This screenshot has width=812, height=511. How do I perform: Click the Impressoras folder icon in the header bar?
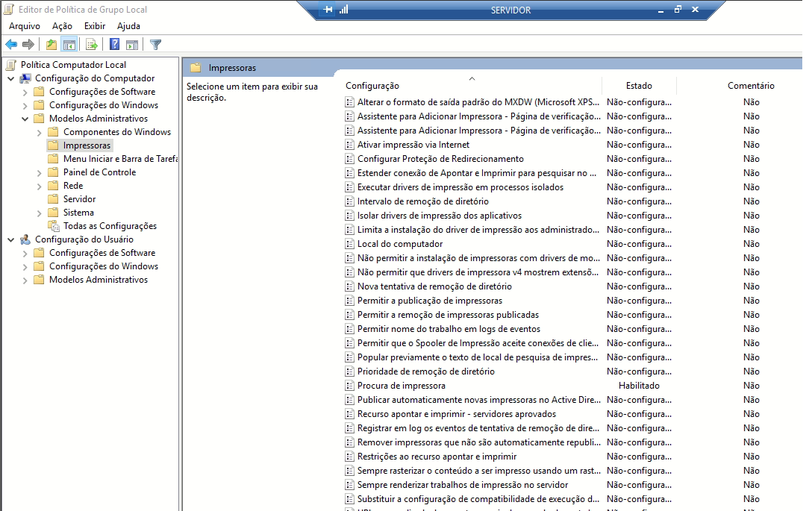coord(196,68)
